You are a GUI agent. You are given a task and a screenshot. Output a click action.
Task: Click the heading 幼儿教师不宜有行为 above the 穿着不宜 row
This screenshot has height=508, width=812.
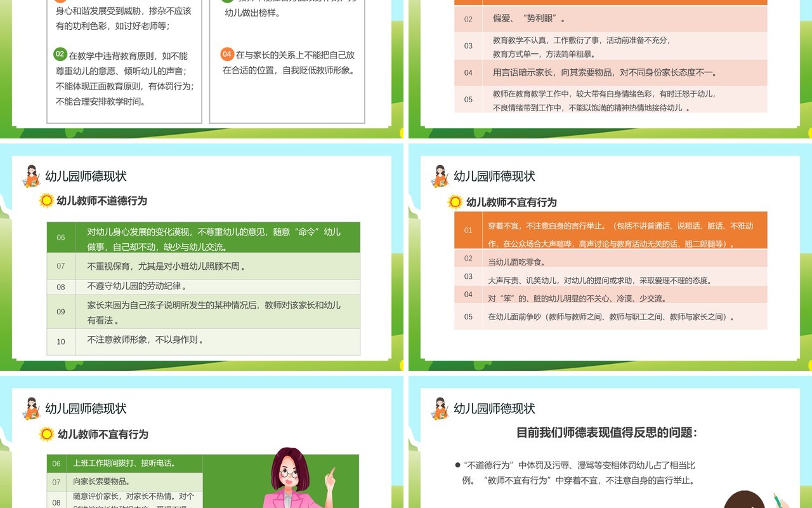coord(511,202)
